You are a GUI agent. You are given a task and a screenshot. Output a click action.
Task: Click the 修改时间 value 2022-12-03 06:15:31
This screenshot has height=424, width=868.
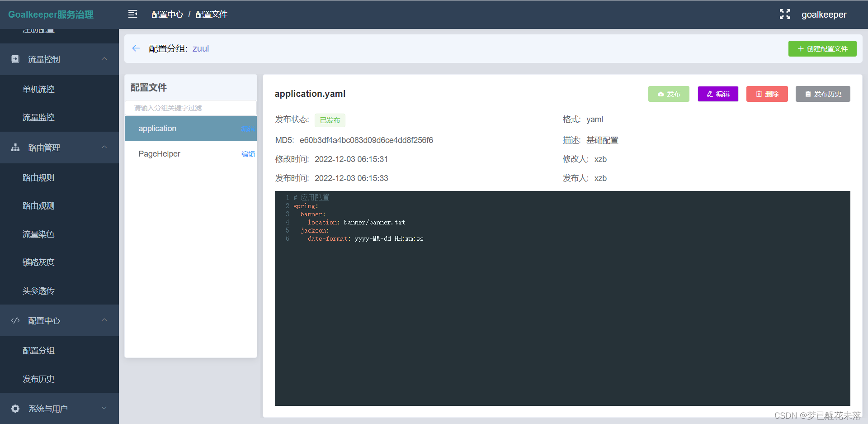(x=351, y=159)
